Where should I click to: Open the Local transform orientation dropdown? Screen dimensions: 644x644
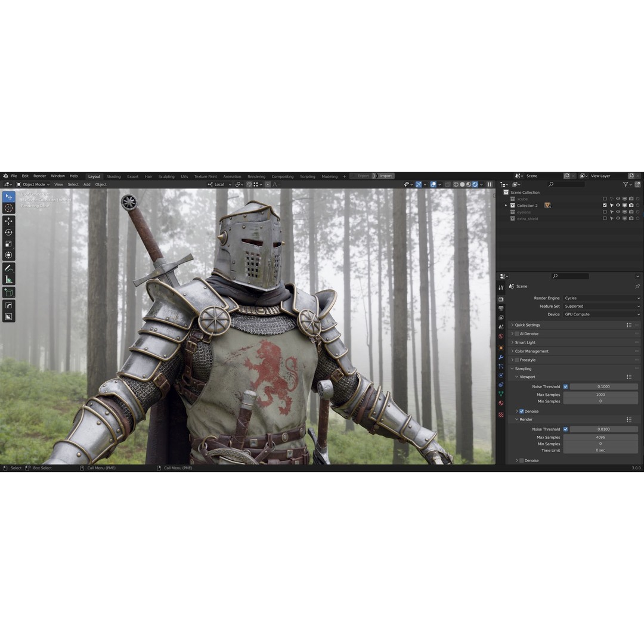(x=219, y=184)
